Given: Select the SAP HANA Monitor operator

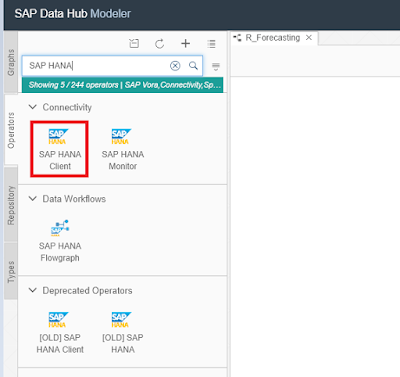Looking at the screenshot, I should 123,149.
